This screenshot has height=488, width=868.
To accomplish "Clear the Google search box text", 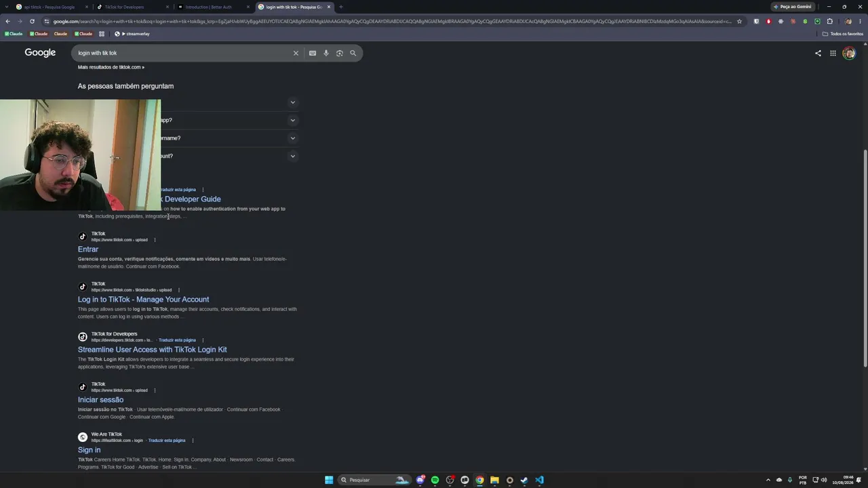I will 296,53.
